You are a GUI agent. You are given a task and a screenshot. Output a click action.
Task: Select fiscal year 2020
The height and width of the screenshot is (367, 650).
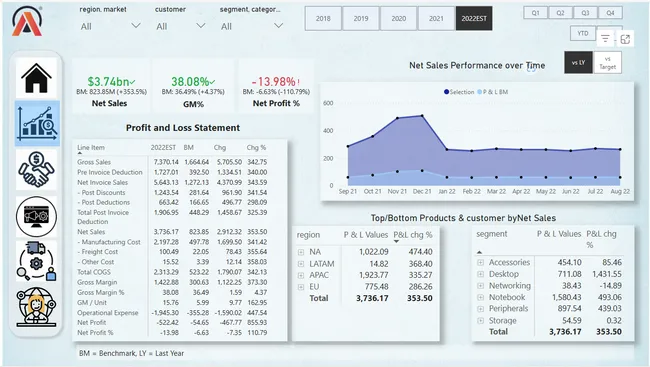click(398, 18)
